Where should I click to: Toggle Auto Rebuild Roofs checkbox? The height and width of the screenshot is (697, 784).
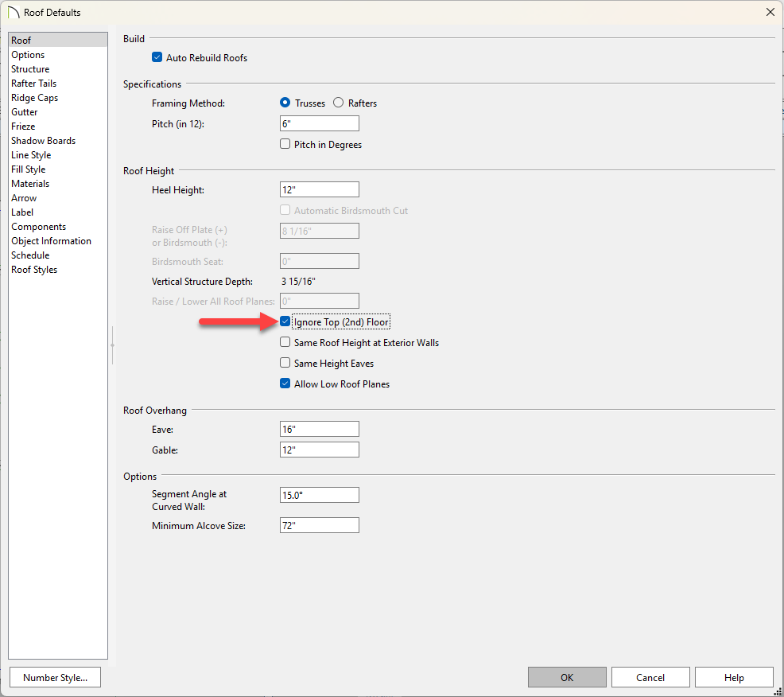click(x=157, y=57)
